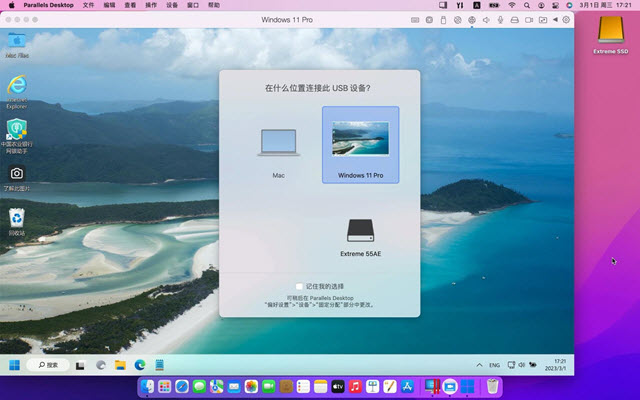Image resolution: width=640 pixels, height=400 pixels.
Task: Click the keyboard icon in Parallels toolbar
Action: click(x=415, y=20)
